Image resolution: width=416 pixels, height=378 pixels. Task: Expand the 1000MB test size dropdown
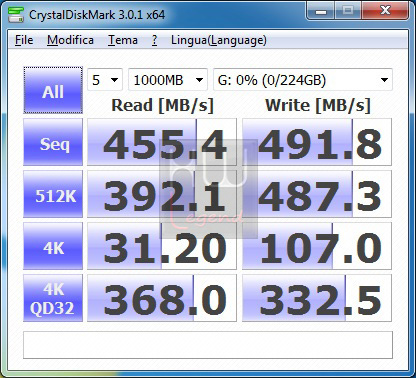[x=168, y=80]
